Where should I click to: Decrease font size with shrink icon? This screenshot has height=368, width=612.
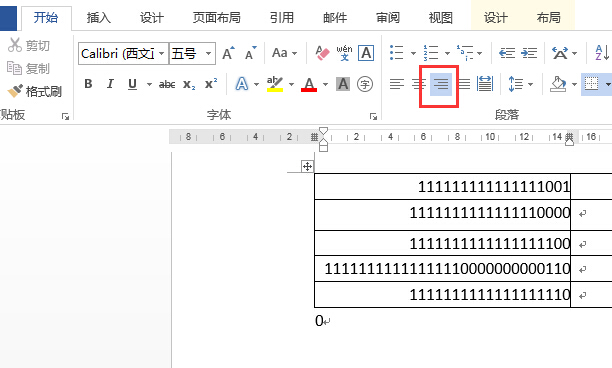click(x=251, y=53)
